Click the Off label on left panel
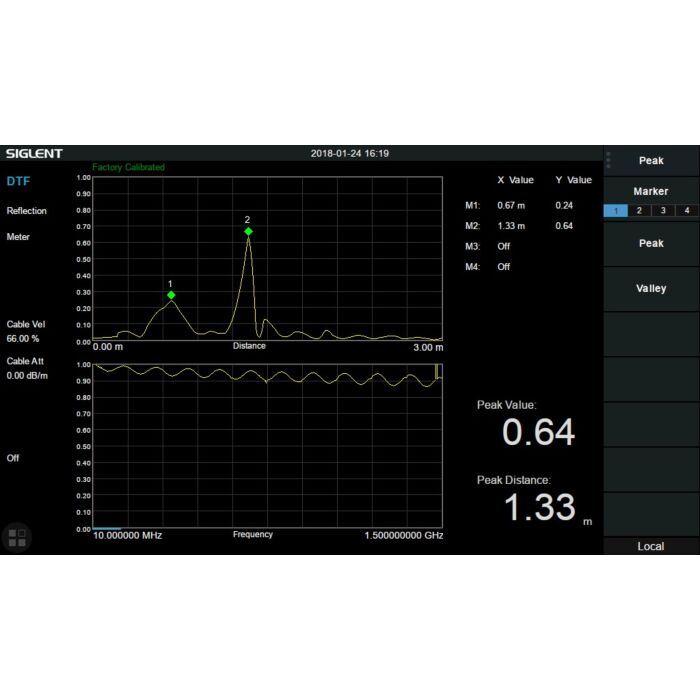Screen dimensions: 700x700 (13, 458)
